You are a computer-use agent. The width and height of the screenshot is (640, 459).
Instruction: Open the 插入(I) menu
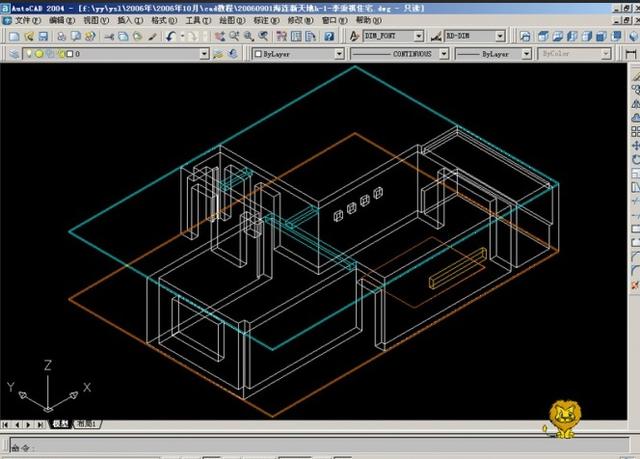[x=130, y=20]
